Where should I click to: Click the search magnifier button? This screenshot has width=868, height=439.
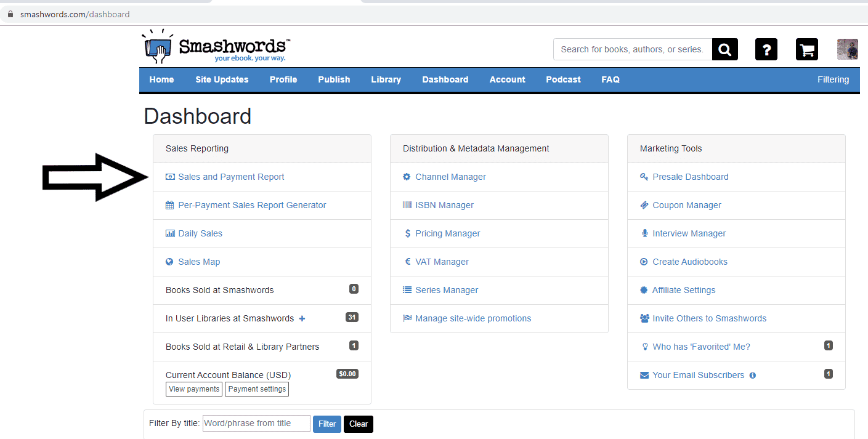(x=725, y=49)
